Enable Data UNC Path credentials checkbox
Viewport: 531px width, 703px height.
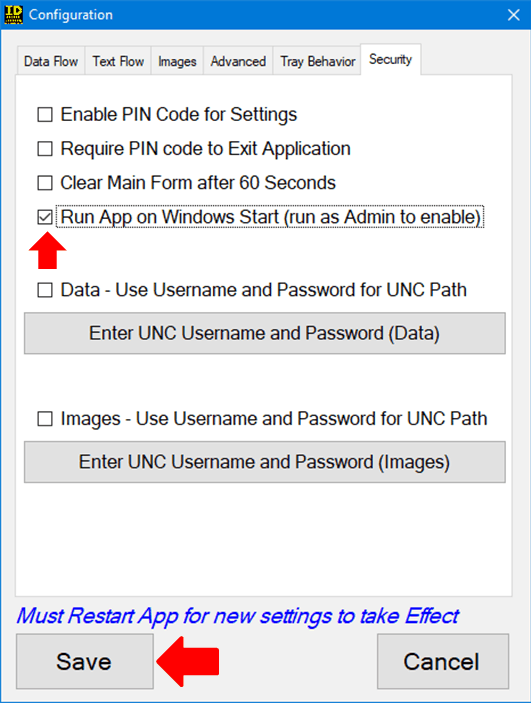point(45,290)
